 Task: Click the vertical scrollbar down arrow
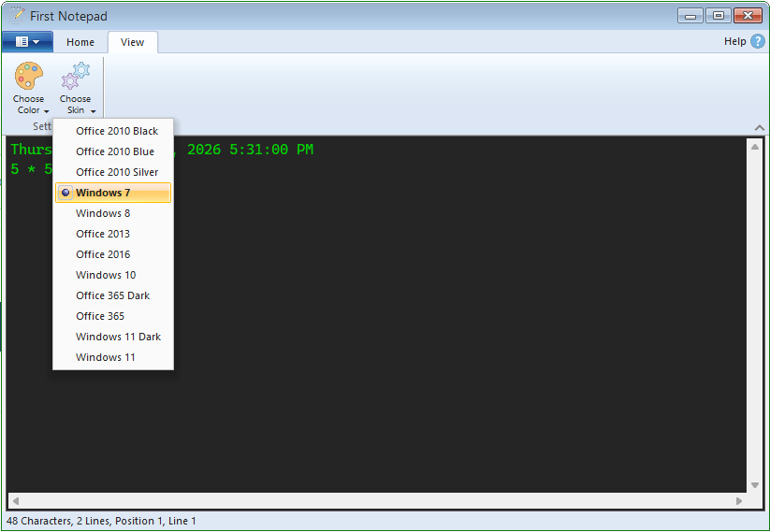coord(755,485)
